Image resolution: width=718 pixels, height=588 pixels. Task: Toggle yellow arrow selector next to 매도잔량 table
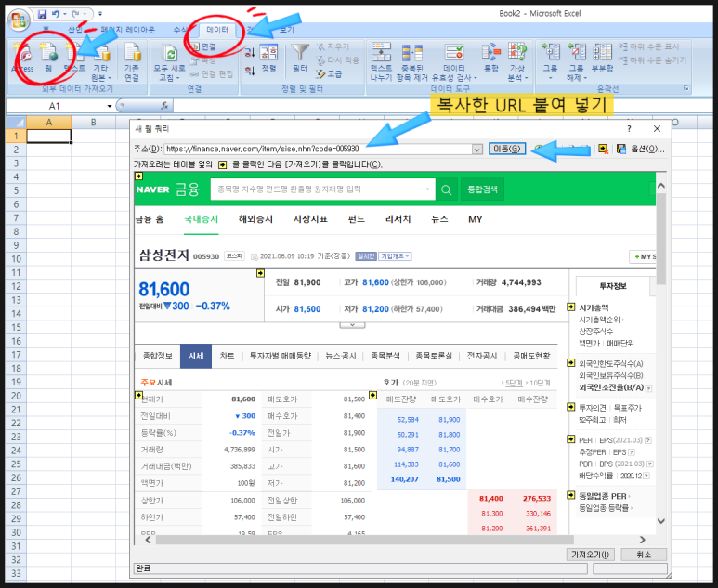[x=372, y=395]
